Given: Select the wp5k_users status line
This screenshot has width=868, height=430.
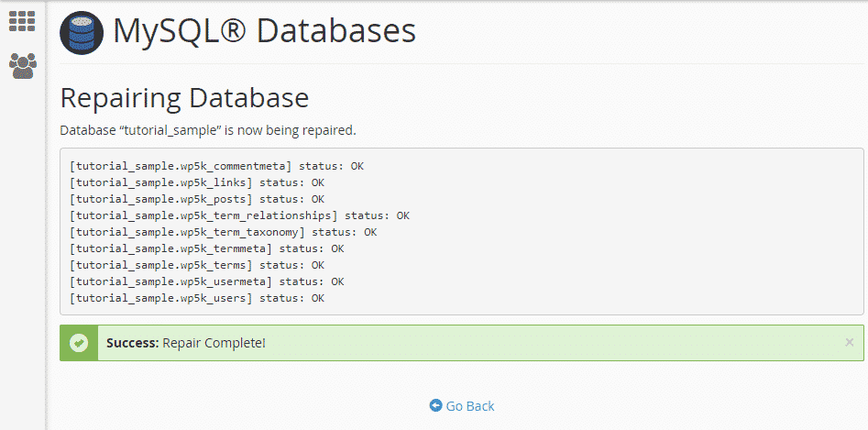Looking at the screenshot, I should [197, 298].
